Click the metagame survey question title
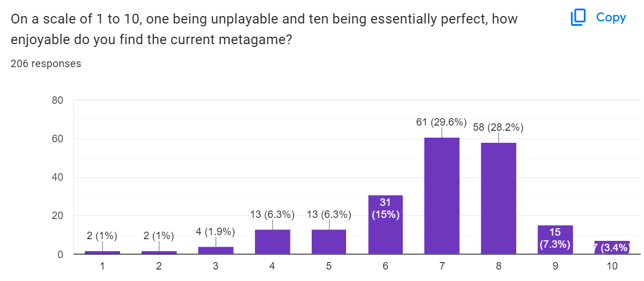The width and height of the screenshot is (644, 281). coord(264,30)
